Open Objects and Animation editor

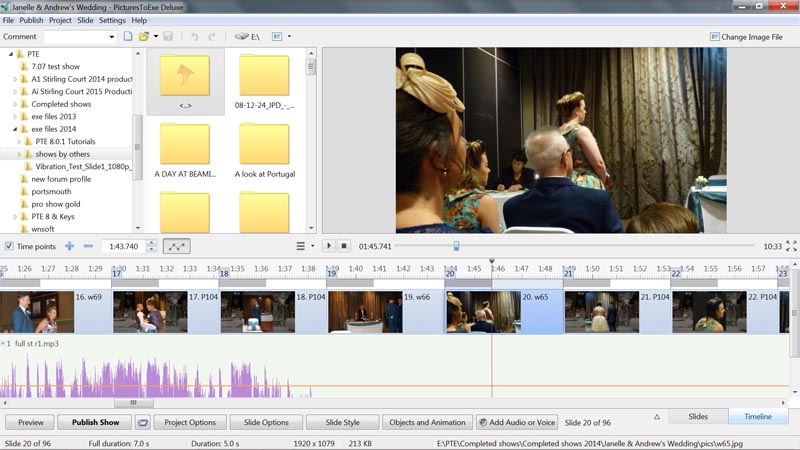(427, 422)
